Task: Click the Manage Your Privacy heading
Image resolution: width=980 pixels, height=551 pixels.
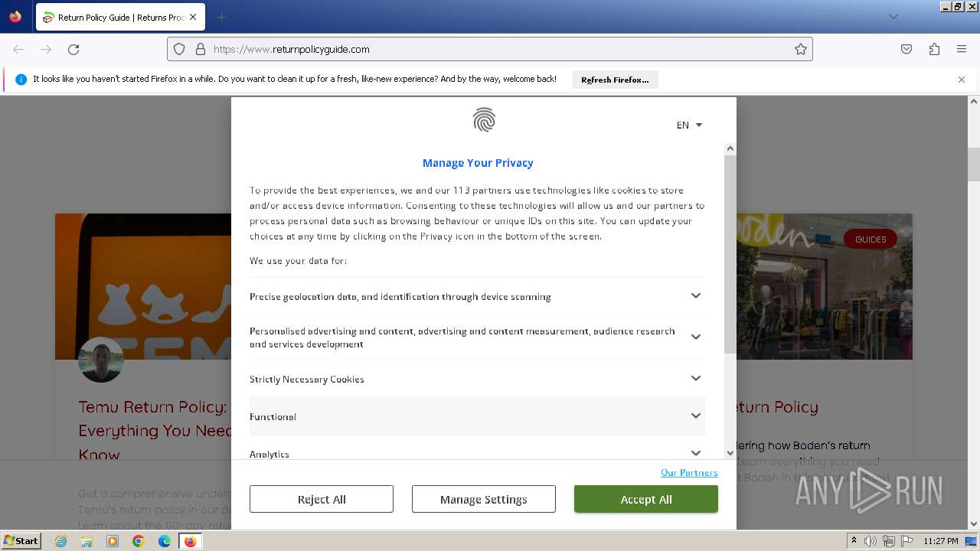Action: coord(478,162)
